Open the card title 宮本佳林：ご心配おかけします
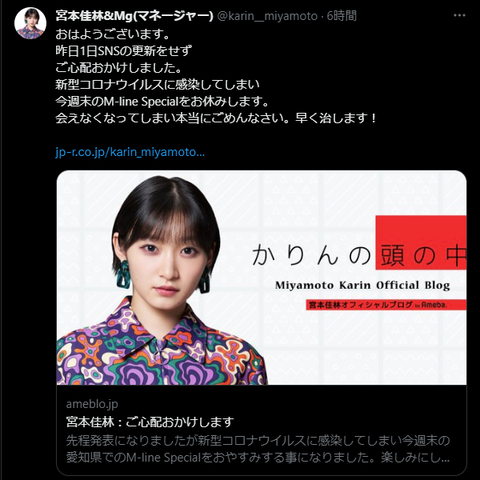This screenshot has height=480, width=480. point(150,422)
